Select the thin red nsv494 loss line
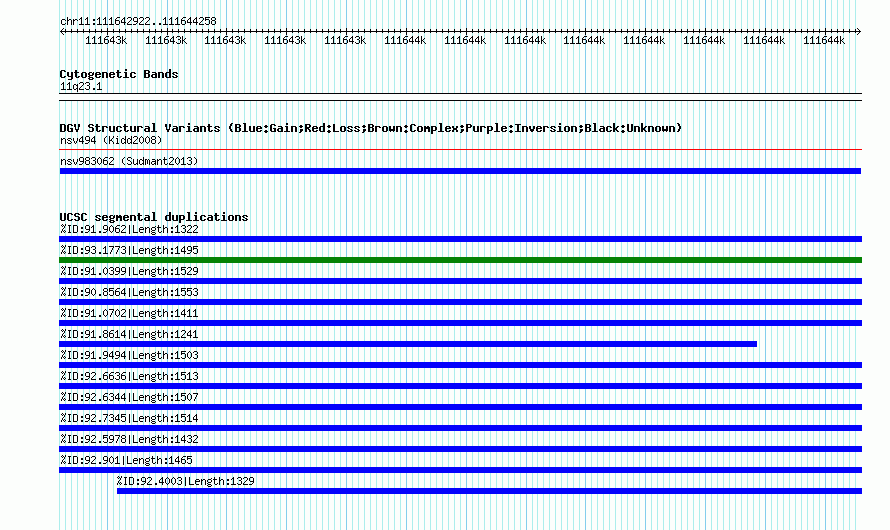Image resolution: width=890 pixels, height=530 pixels. pos(460,150)
